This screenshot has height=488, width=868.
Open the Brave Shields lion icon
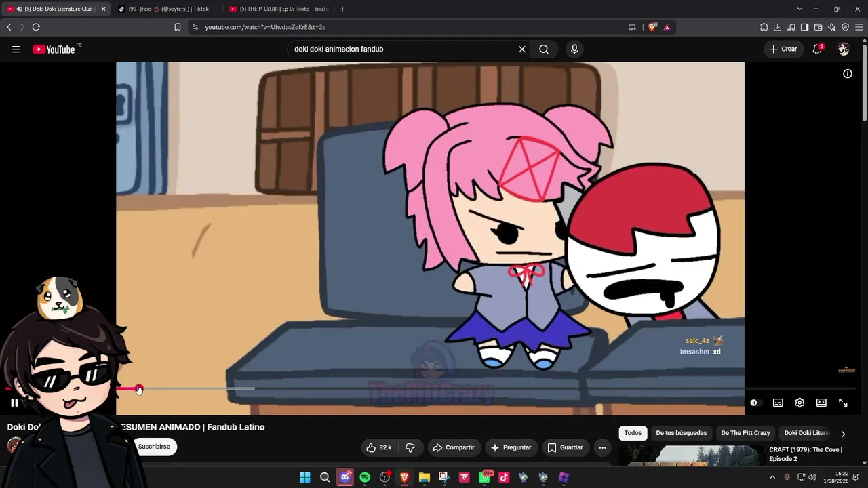(x=652, y=27)
